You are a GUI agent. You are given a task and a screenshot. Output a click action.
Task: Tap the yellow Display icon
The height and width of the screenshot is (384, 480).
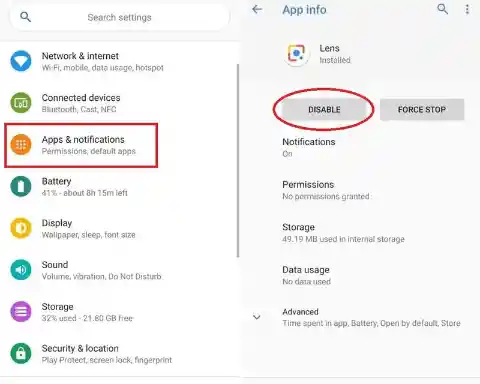point(21,228)
